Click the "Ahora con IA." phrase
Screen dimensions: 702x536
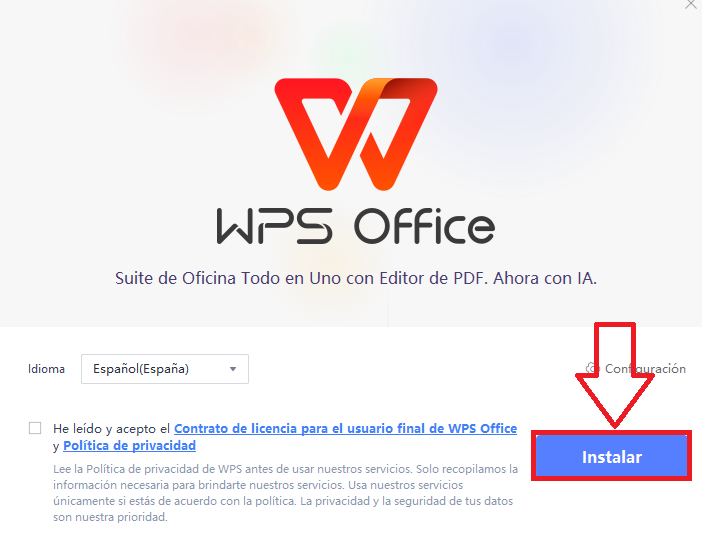[545, 278]
